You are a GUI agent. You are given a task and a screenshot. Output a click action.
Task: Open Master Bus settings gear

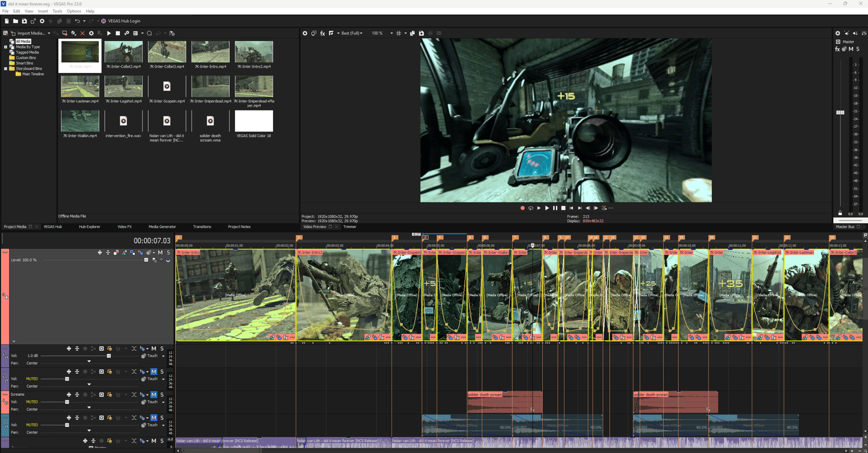point(837,34)
